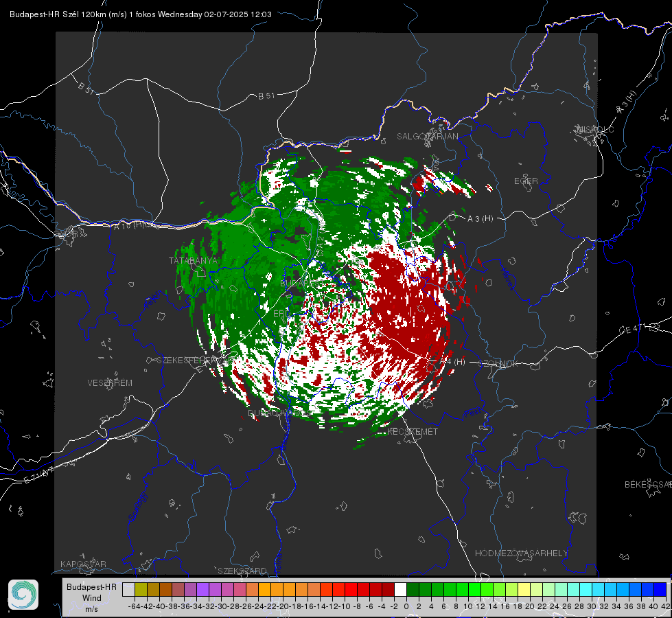
Task: Click the Budapest-HR Wind m/s legend label
Action: [92, 597]
